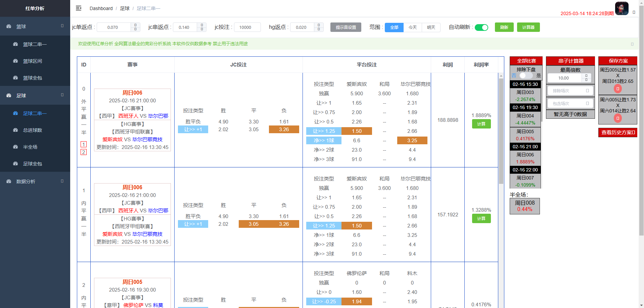Click the main table vertical scrollbar
This screenshot has height=308, width=644.
click(501, 131)
